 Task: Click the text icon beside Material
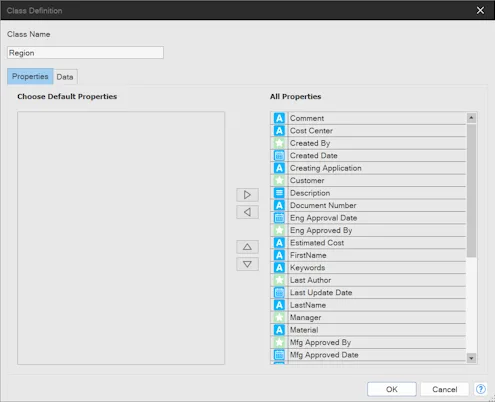(279, 330)
